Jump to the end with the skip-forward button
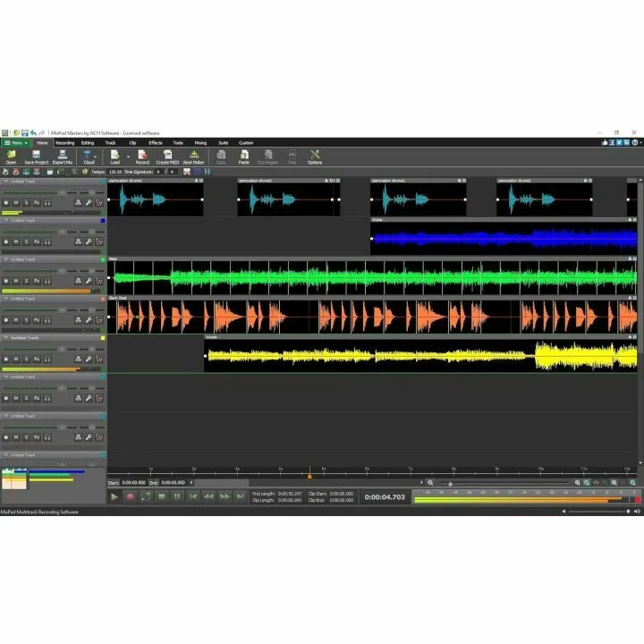 [x=241, y=497]
